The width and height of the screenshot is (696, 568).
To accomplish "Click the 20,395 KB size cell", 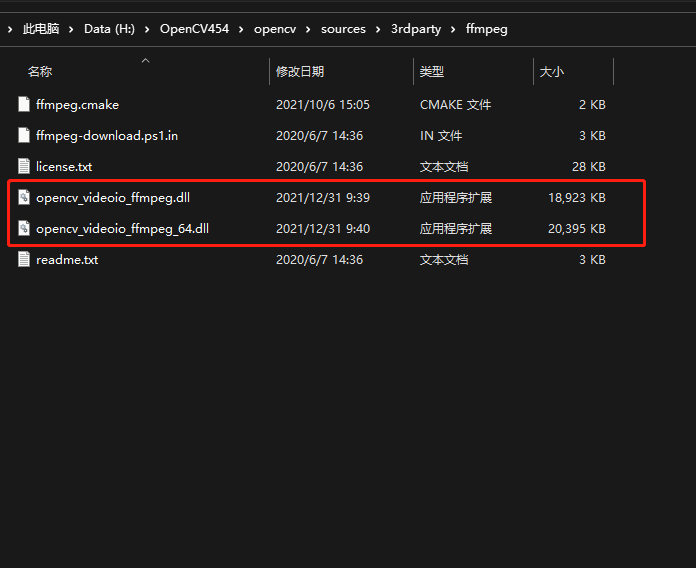I will click(577, 229).
